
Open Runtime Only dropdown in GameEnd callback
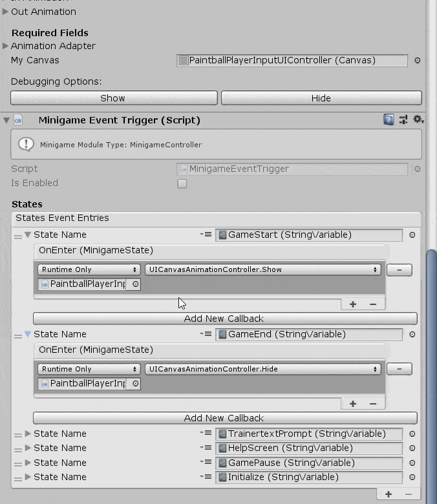click(89, 369)
